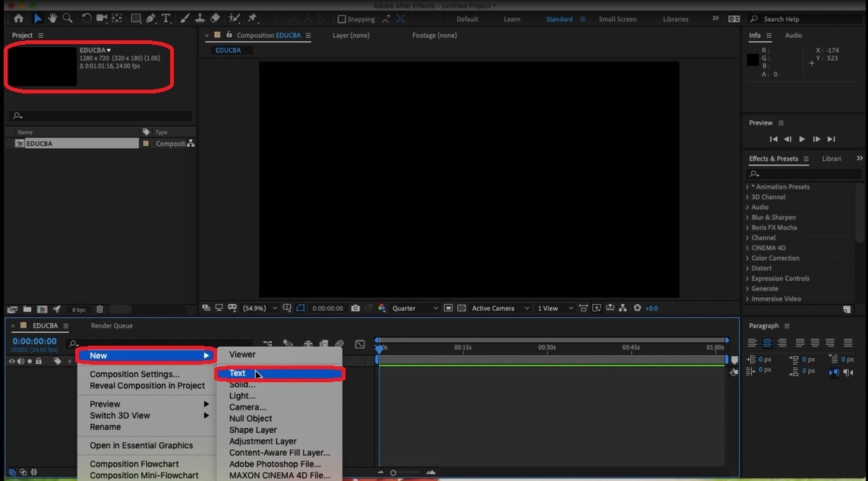
Task: Click Composition Flowchart in the menu
Action: (x=134, y=464)
